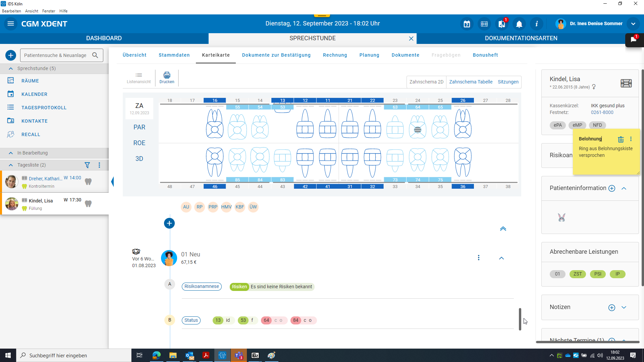Screen dimensions: 644x362
Task: Select tooth 36 in the lower chart row
Action: click(x=463, y=186)
